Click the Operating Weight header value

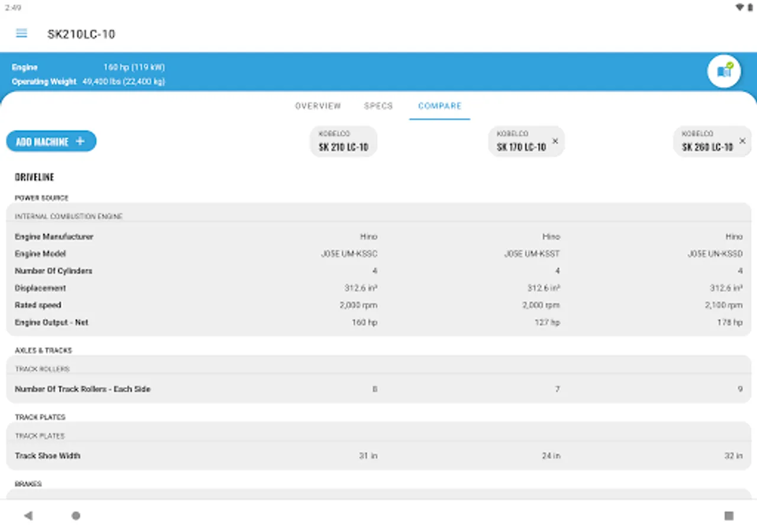coord(124,82)
